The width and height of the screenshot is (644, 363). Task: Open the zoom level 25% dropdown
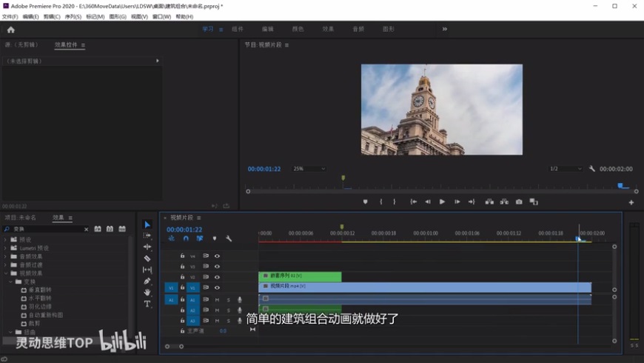point(309,169)
